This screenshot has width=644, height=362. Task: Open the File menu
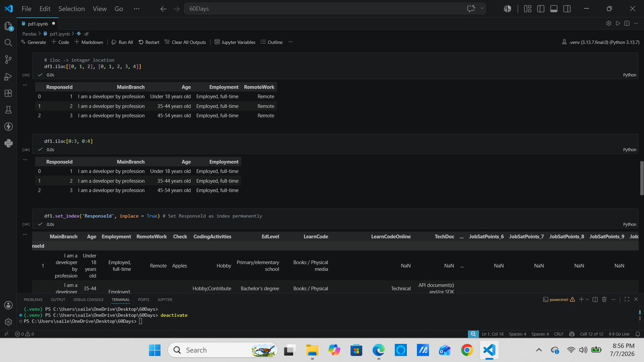click(x=26, y=9)
